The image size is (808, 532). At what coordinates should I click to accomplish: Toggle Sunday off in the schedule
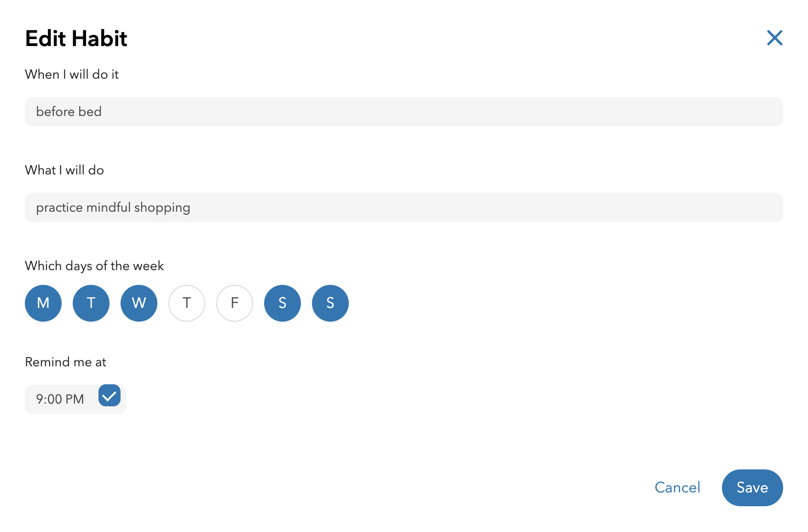(330, 303)
